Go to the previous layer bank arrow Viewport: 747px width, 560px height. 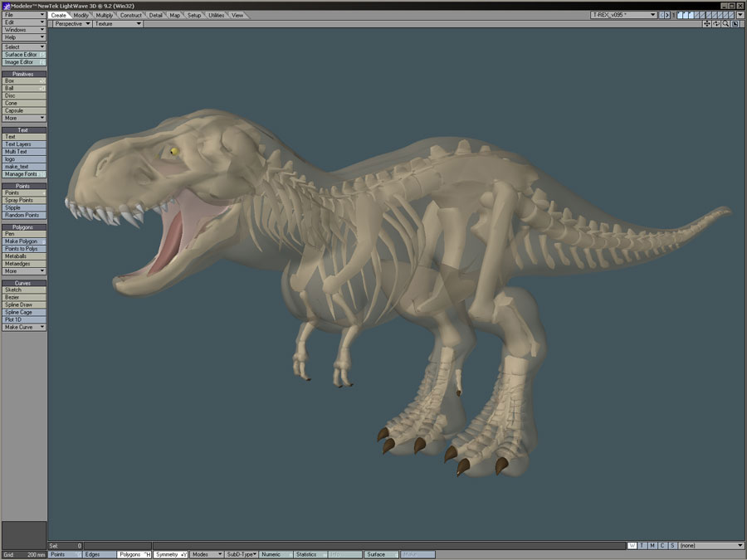coord(662,15)
